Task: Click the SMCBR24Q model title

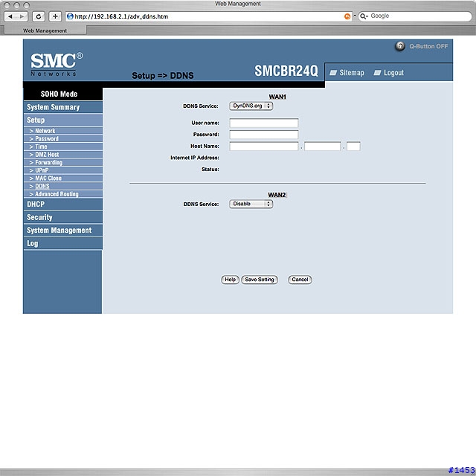Action: (286, 71)
